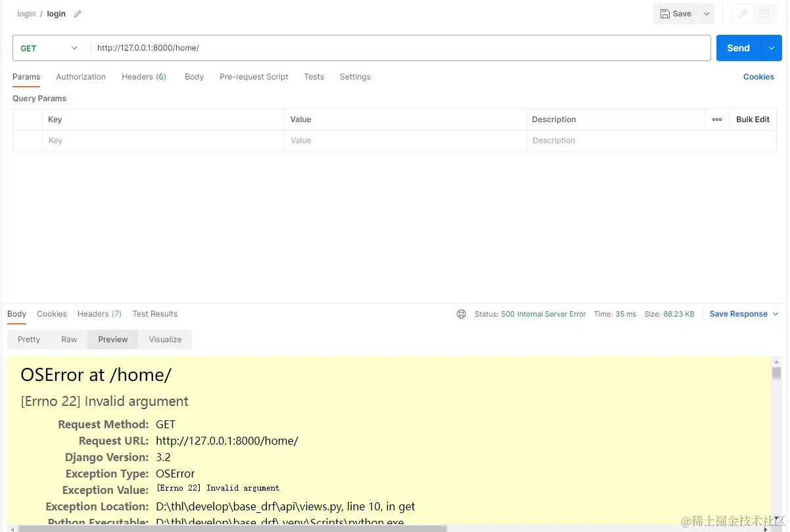Click the Send button

[x=738, y=48]
